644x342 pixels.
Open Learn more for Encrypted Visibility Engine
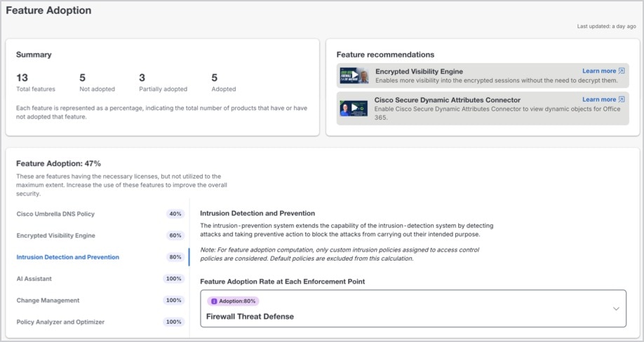coord(599,71)
